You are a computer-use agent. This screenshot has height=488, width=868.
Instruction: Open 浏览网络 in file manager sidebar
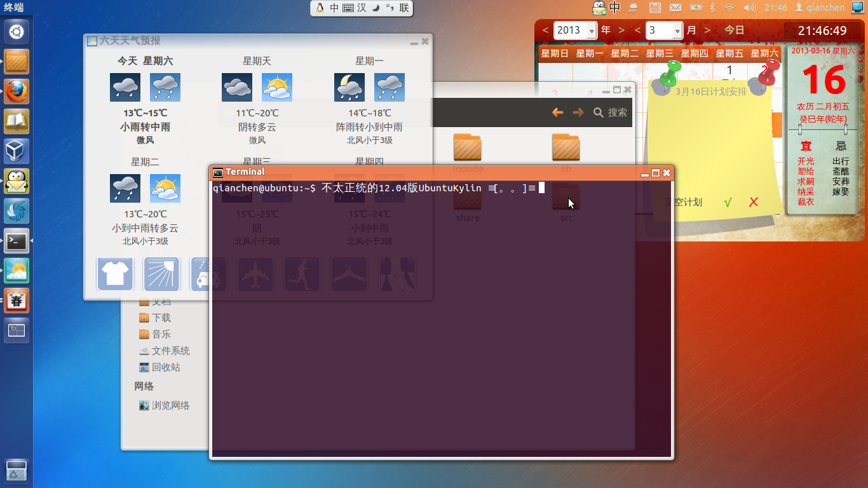coord(165,405)
